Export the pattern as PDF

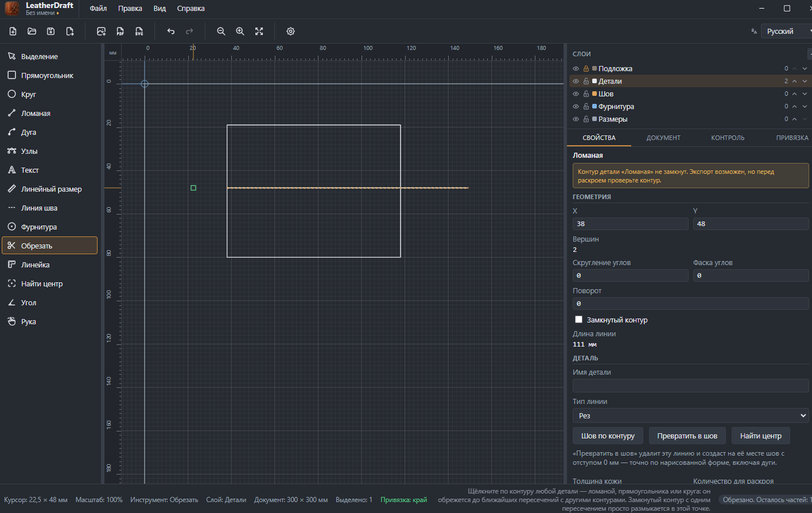pyautogui.click(x=121, y=32)
